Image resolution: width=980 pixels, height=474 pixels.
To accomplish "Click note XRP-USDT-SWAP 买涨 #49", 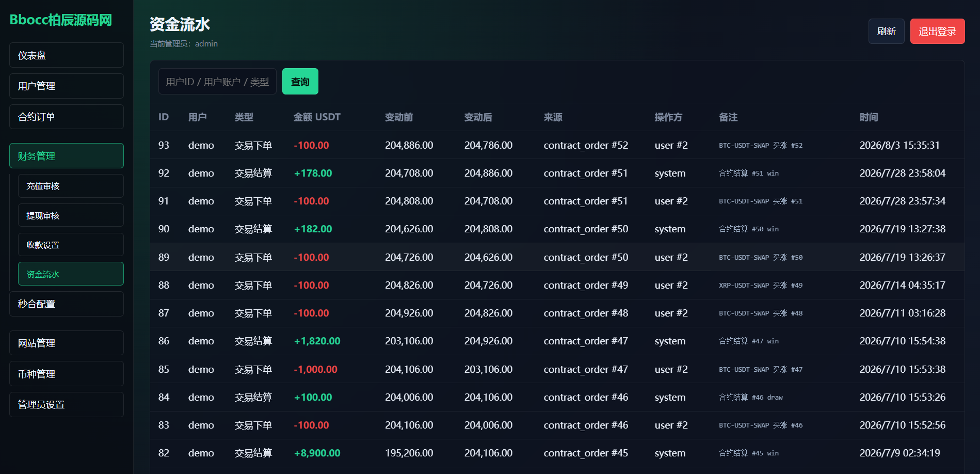I will coord(761,285).
